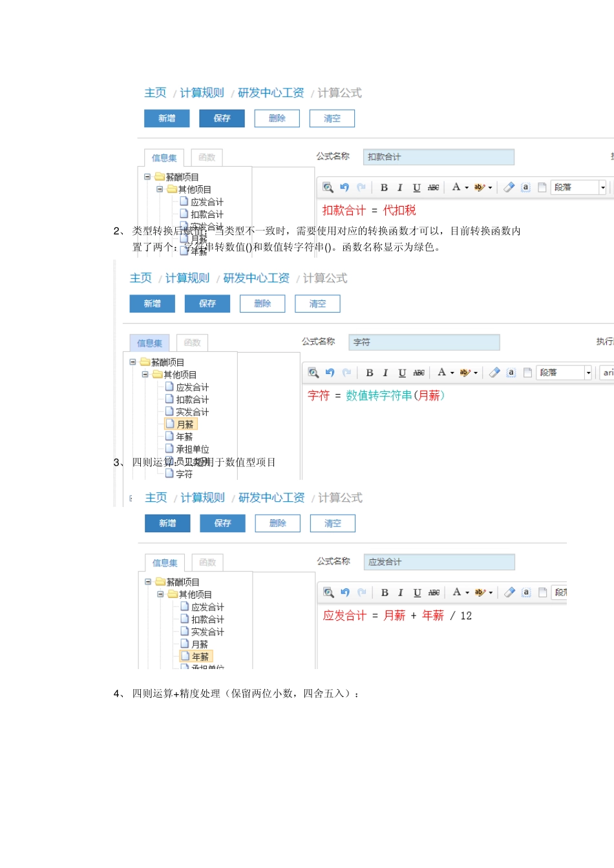Image resolution: width=614 pixels, height=868 pixels.
Task: Toggle Bold in the 应发合计 formula editor
Action: (x=385, y=592)
